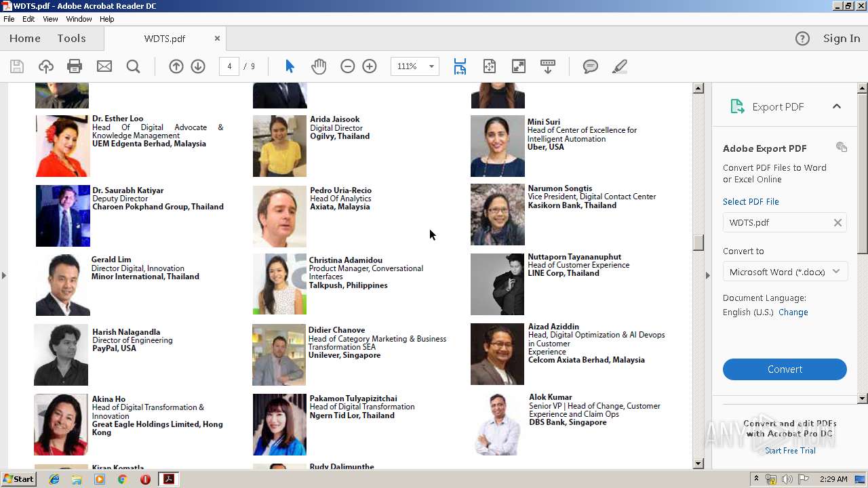Go to the next page with the down arrow

point(198,66)
